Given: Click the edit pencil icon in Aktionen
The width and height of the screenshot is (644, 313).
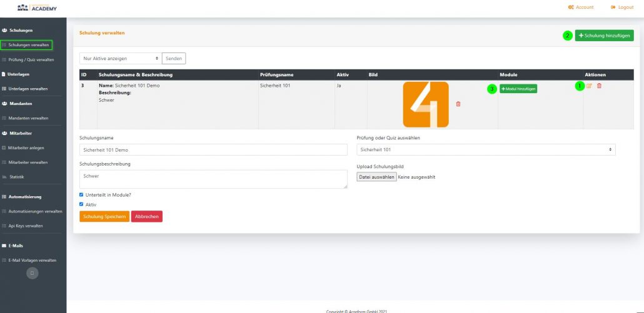Looking at the screenshot, I should point(589,86).
